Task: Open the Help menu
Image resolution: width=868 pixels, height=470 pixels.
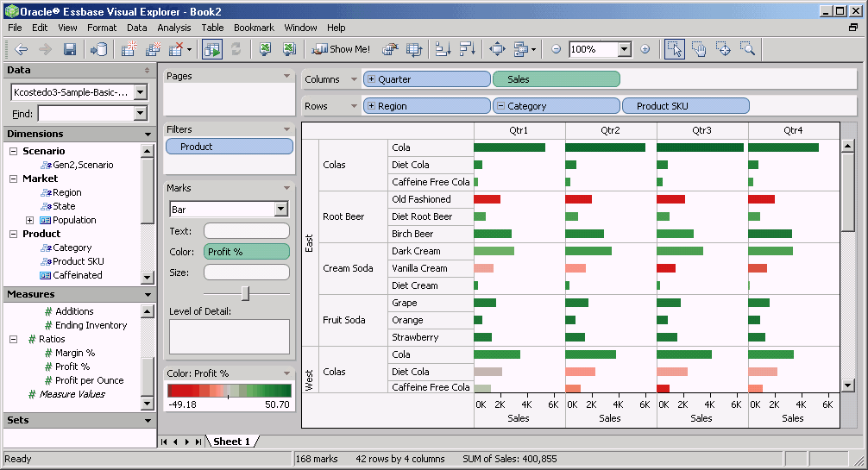Action: 336,28
